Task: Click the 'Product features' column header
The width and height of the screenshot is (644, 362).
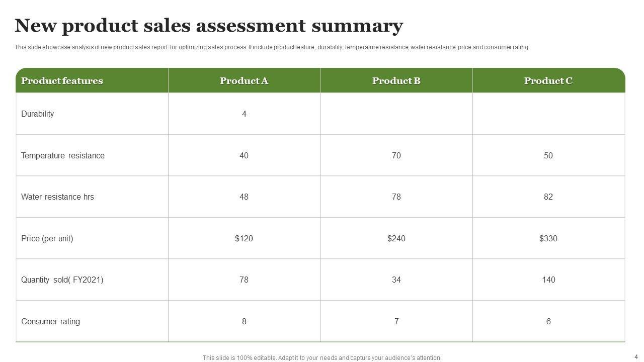Action: pyautogui.click(x=62, y=81)
